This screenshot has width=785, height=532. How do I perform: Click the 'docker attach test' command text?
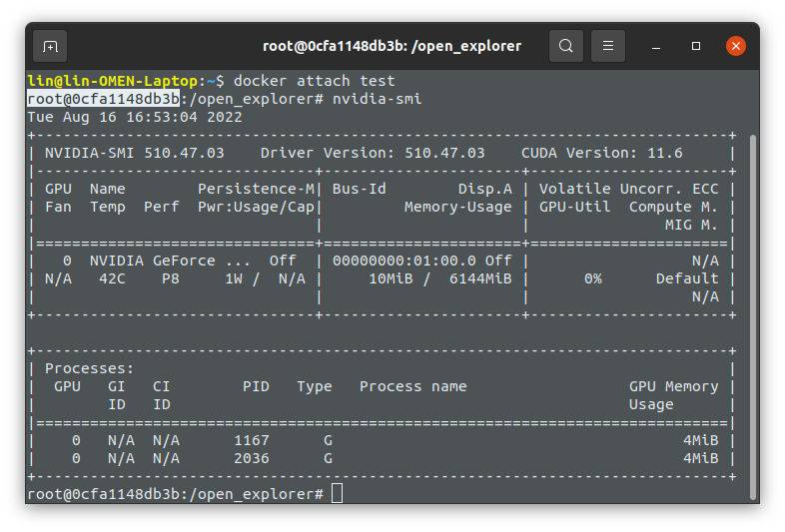pyautogui.click(x=315, y=81)
